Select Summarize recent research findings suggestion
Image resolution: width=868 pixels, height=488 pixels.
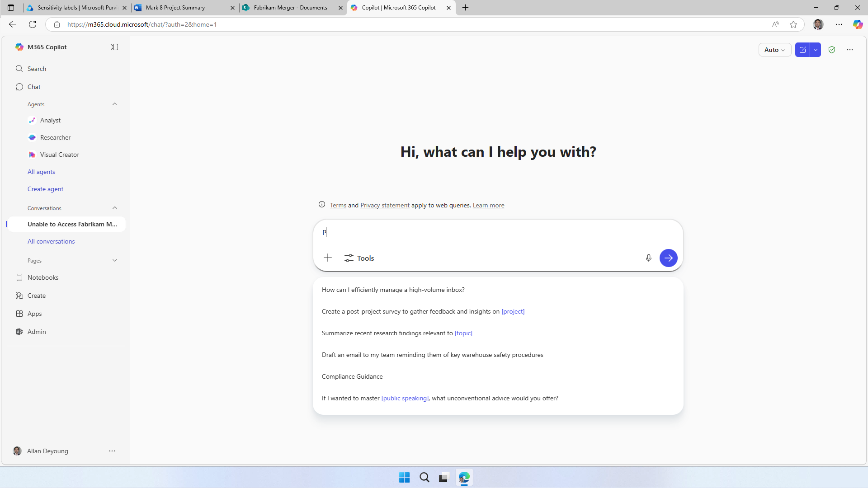tap(498, 333)
